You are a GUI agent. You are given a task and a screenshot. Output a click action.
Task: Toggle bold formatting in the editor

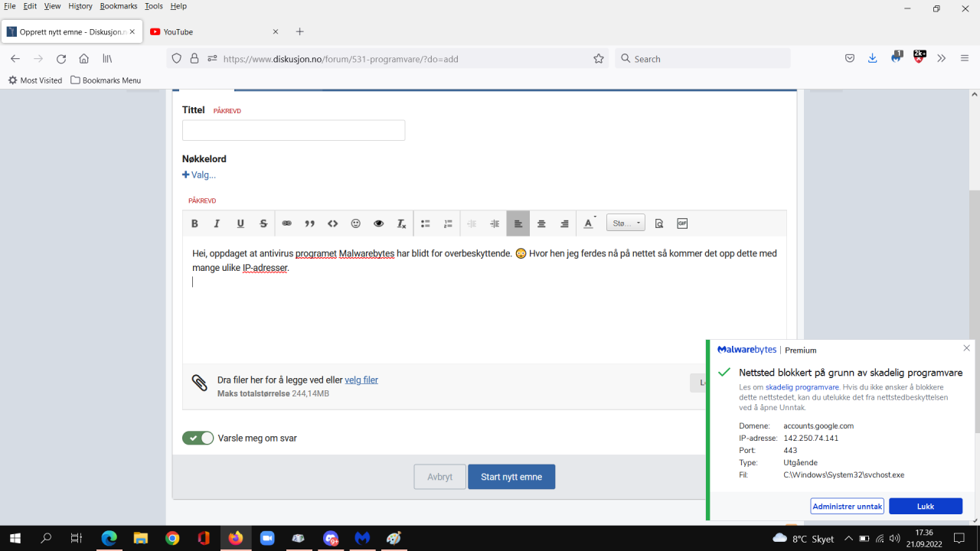coord(194,223)
